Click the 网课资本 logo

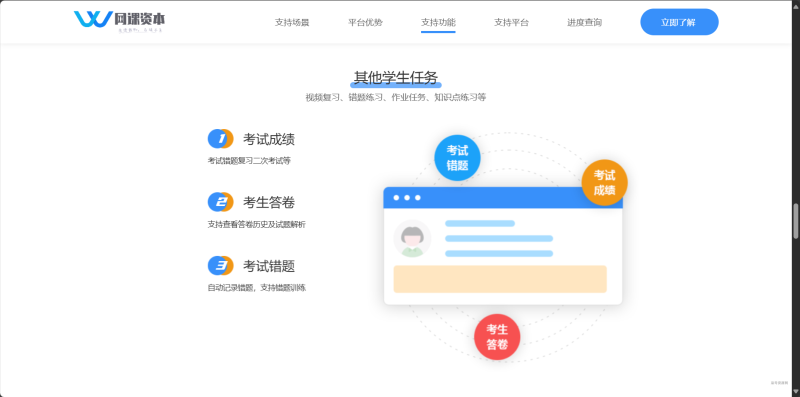pos(119,21)
